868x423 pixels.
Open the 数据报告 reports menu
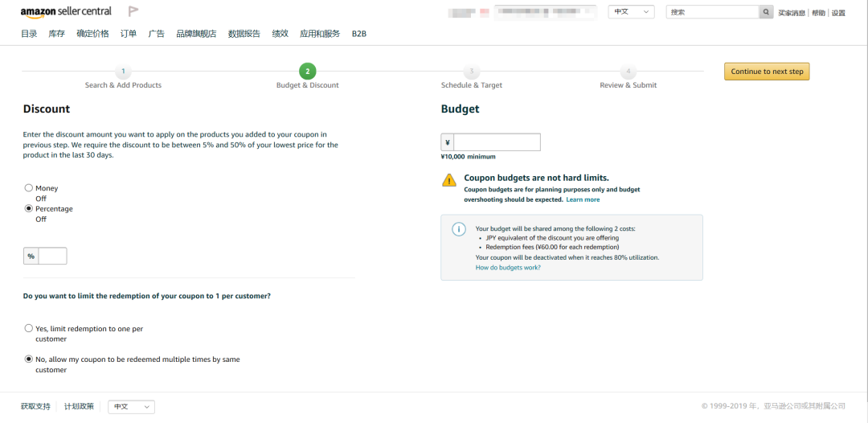click(x=244, y=34)
